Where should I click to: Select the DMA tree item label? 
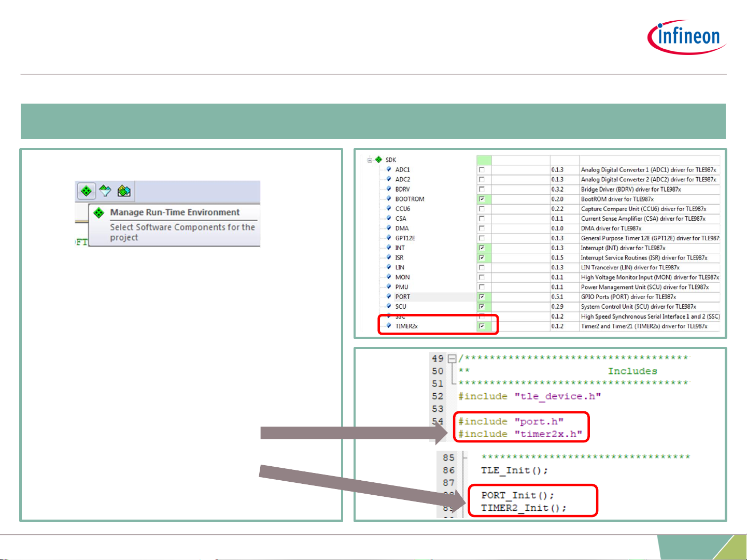point(402,228)
